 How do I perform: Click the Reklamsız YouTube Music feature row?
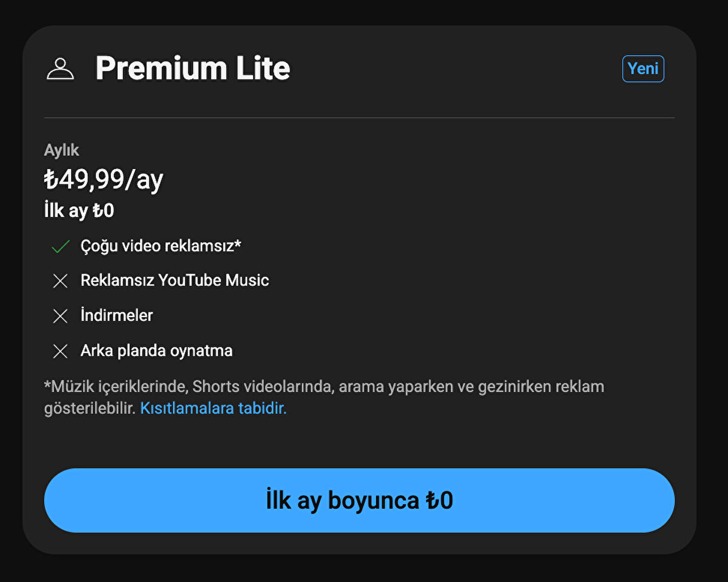pyautogui.click(x=175, y=281)
